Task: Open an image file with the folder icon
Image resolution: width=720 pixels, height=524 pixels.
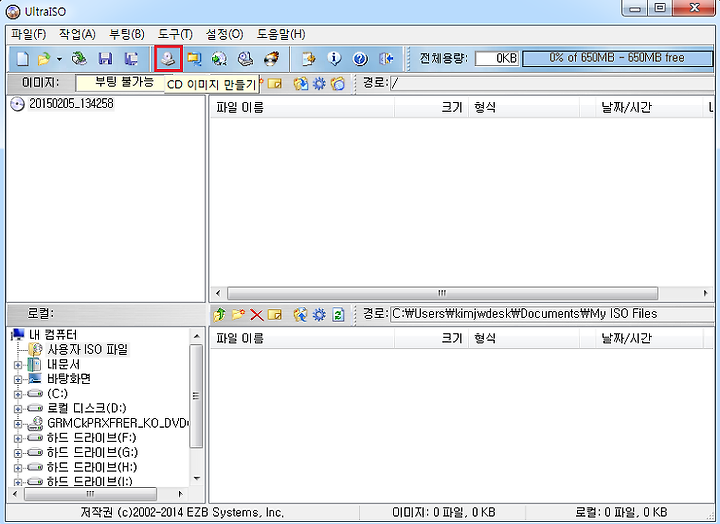Action: (44, 58)
